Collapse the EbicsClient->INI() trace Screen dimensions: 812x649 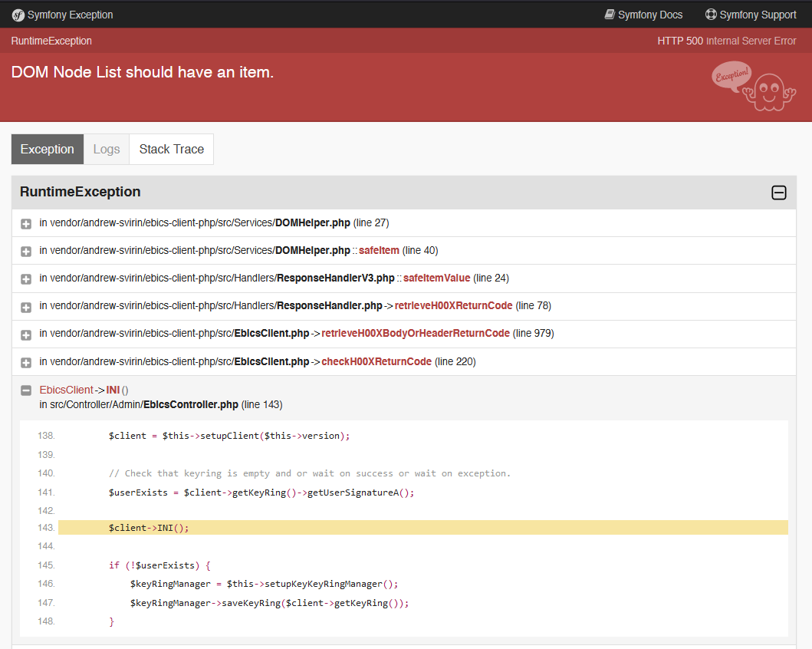pyautogui.click(x=26, y=390)
